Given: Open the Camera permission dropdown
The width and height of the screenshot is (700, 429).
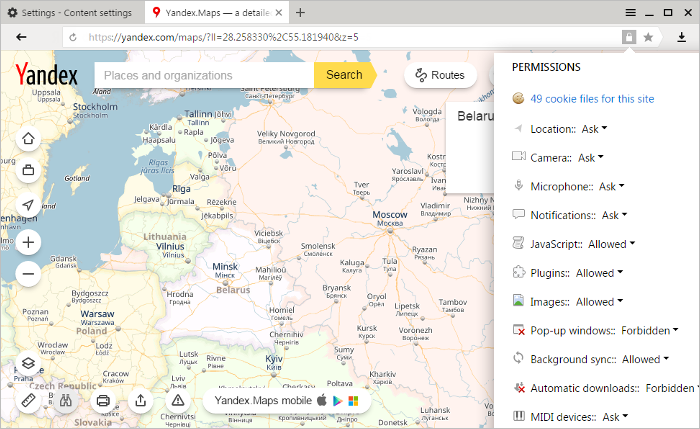Looking at the screenshot, I should point(591,158).
